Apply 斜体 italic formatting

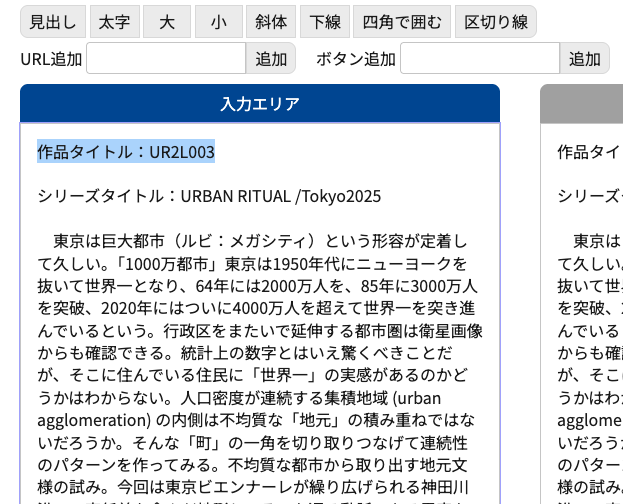pyautogui.click(x=271, y=22)
